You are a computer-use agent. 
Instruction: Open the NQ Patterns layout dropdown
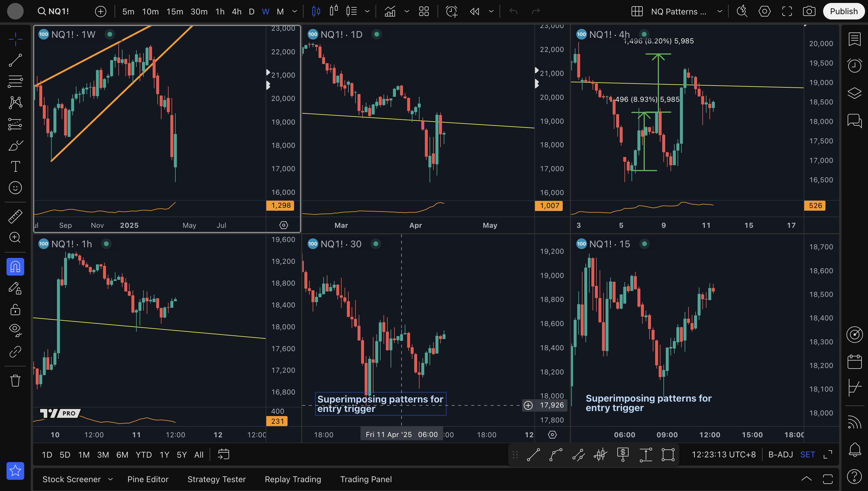pos(719,12)
